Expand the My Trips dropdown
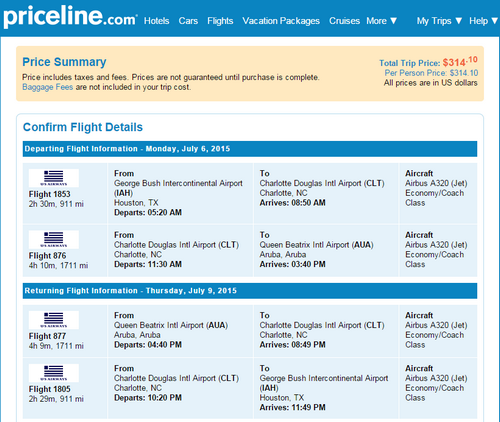This screenshot has height=422, width=500. tap(439, 21)
